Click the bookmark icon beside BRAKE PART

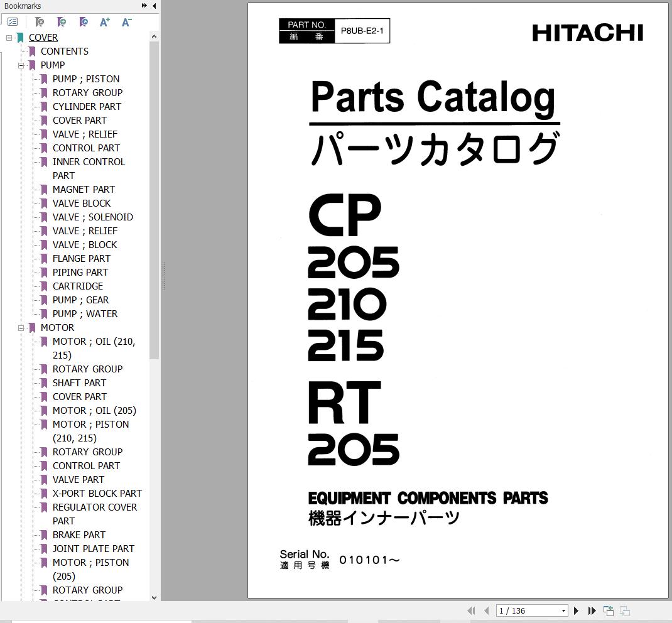pyautogui.click(x=44, y=534)
